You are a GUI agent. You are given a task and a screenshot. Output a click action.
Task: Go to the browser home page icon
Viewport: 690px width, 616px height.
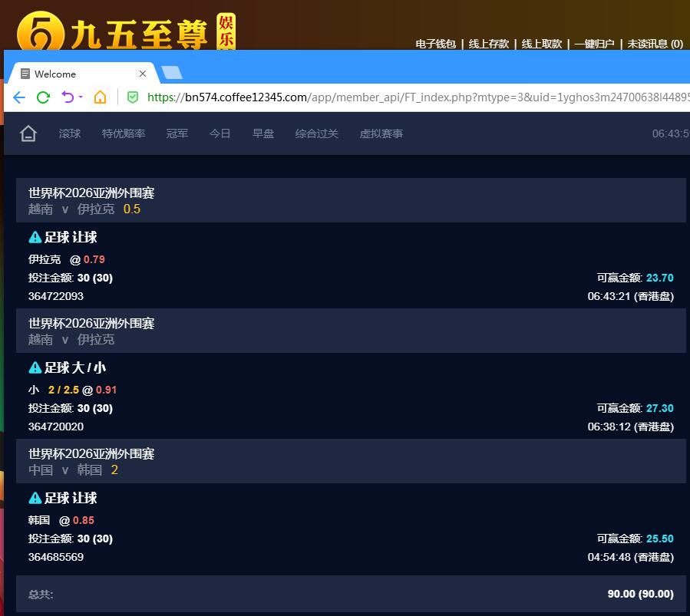101,97
